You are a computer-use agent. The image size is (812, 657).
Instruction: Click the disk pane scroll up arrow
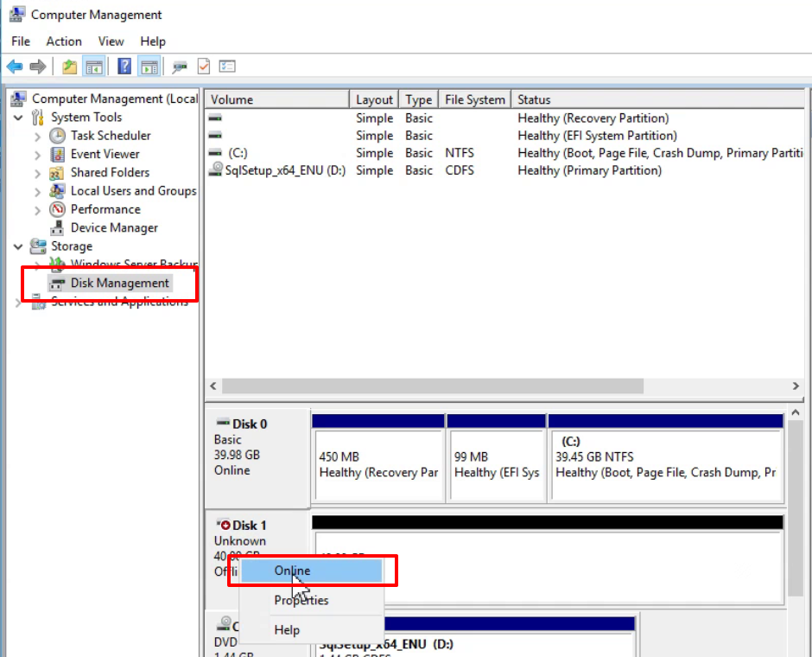tap(796, 412)
